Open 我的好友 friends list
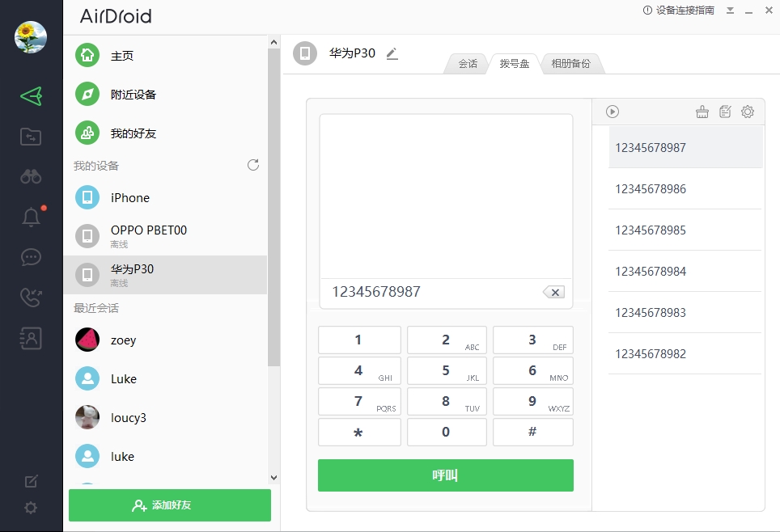This screenshot has height=532, width=780. [x=165, y=133]
